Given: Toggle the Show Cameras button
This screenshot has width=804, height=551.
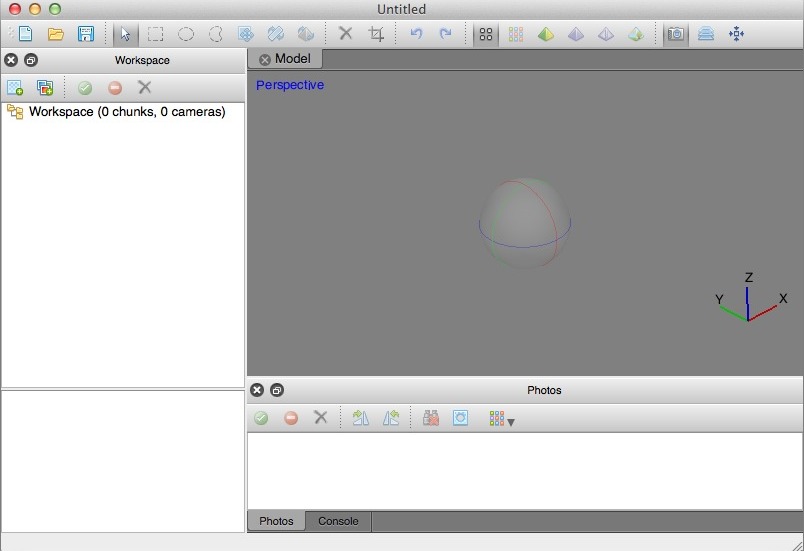Looking at the screenshot, I should (676, 34).
